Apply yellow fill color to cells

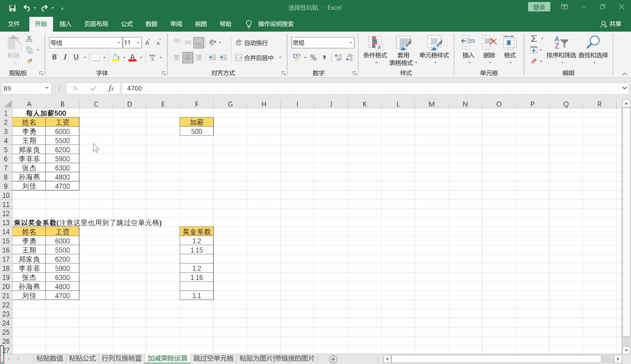pos(116,58)
